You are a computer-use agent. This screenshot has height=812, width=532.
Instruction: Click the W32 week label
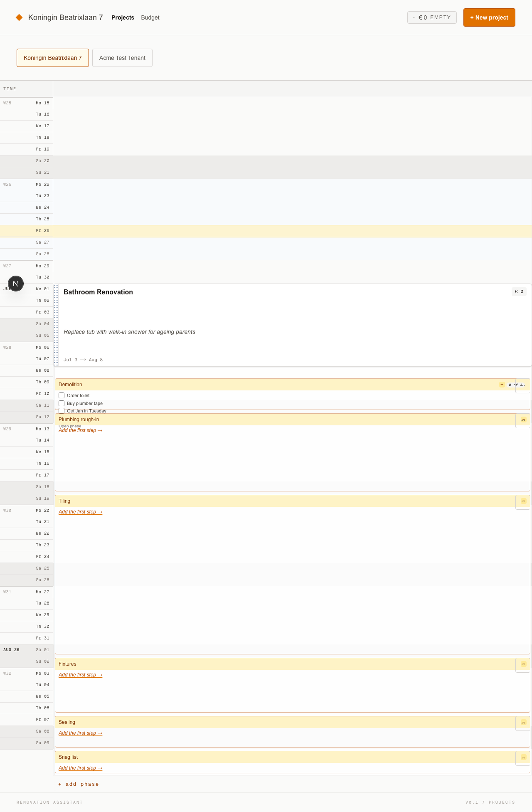pos(7,674)
